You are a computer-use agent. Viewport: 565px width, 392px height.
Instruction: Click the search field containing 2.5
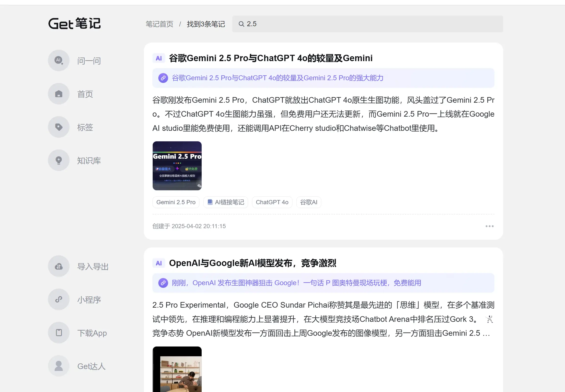(x=368, y=24)
